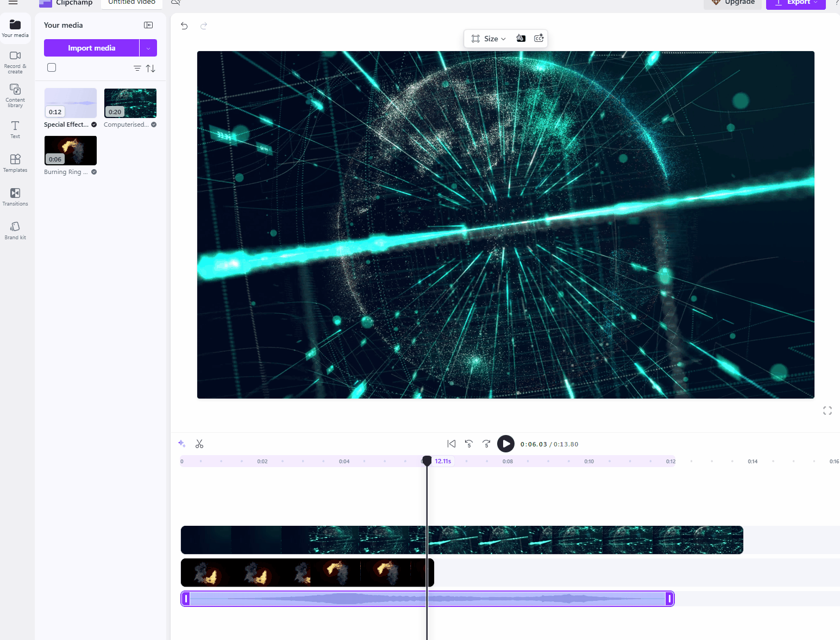Open the captions (CC) tool
The height and width of the screenshot is (640, 840).
point(538,38)
